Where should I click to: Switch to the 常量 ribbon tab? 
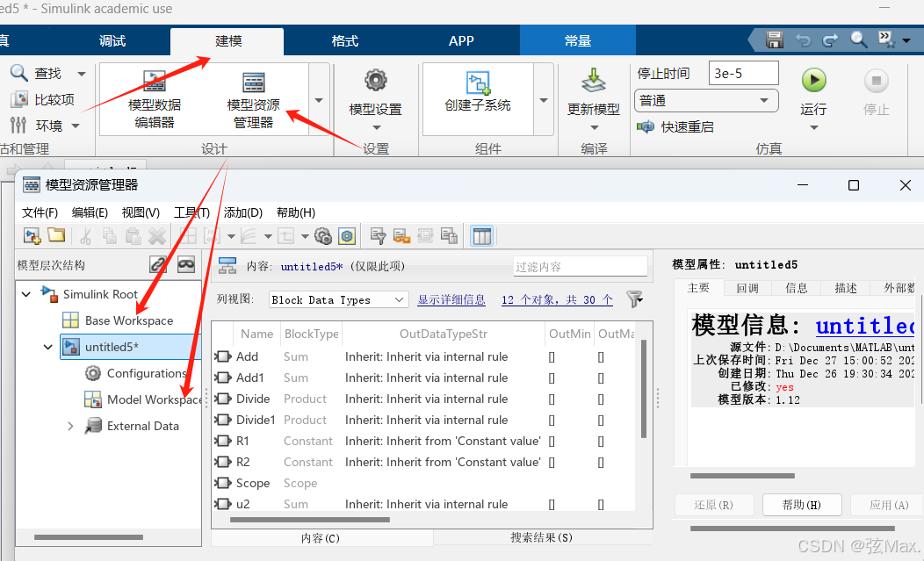point(578,40)
